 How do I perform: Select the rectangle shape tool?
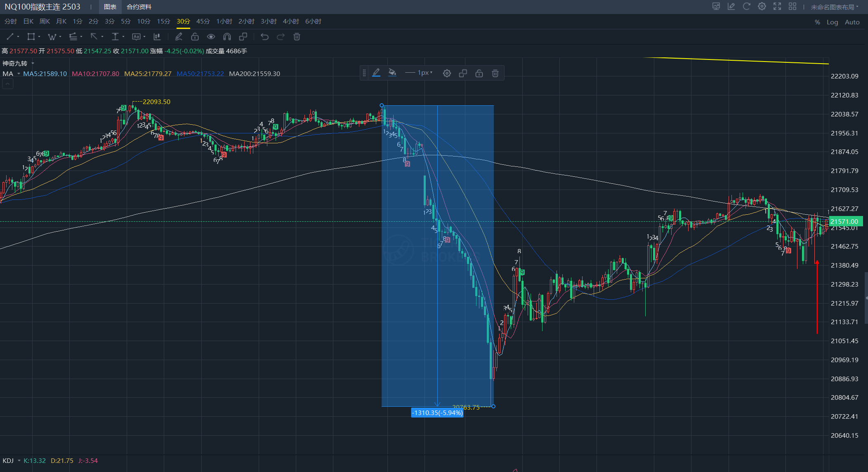tap(31, 37)
